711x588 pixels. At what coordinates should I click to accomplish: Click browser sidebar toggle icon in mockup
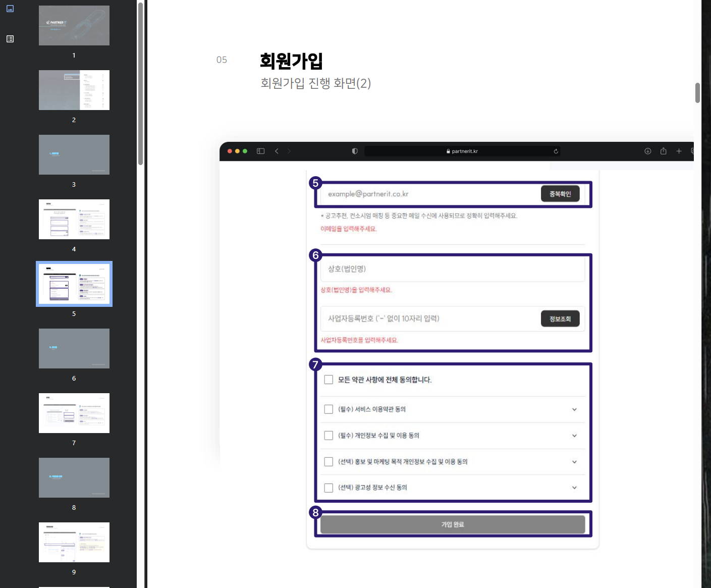[260, 151]
